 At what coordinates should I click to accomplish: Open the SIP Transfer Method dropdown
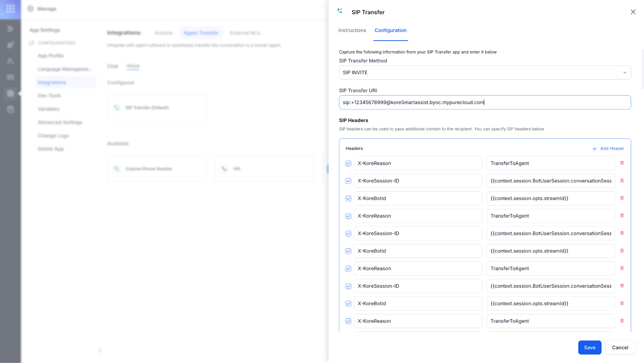(485, 73)
